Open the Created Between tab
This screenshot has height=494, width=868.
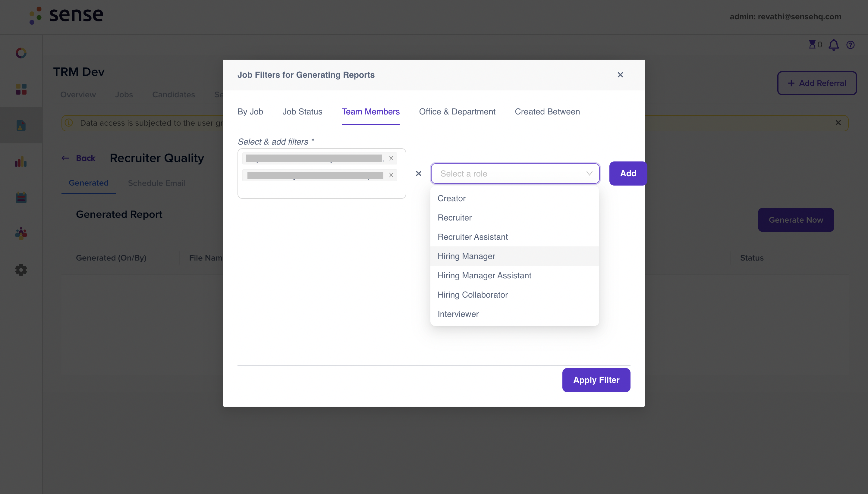pyautogui.click(x=547, y=112)
